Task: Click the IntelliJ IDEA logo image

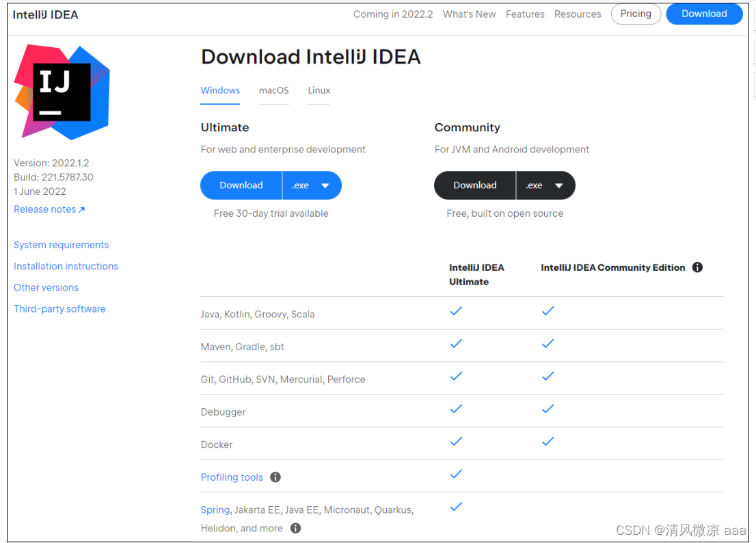Action: [x=62, y=92]
